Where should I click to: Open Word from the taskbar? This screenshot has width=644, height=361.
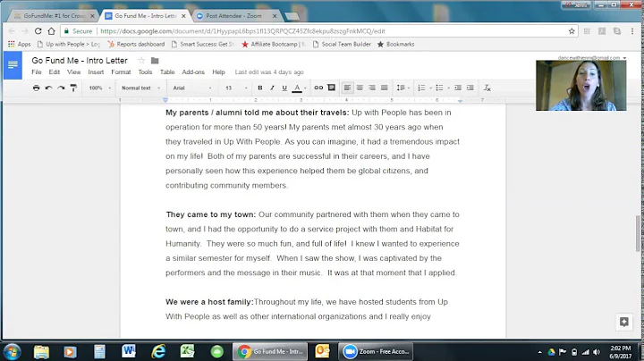tap(129, 351)
